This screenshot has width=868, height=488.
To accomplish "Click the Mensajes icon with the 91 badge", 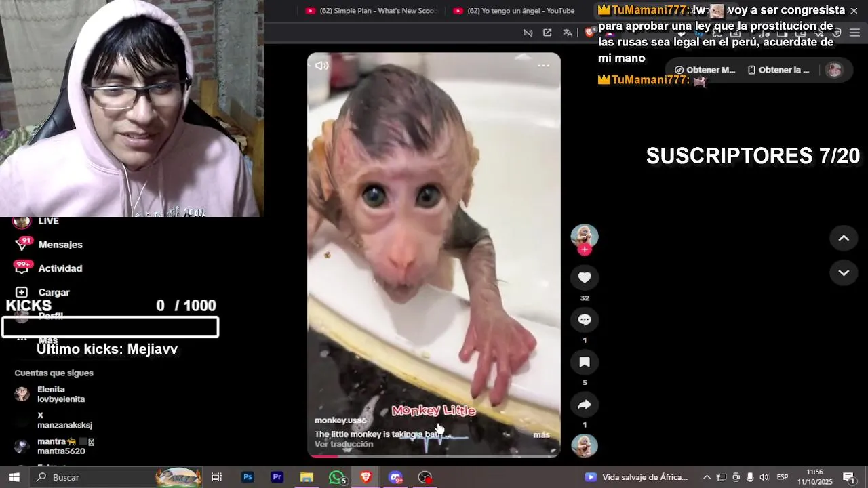I will point(22,245).
